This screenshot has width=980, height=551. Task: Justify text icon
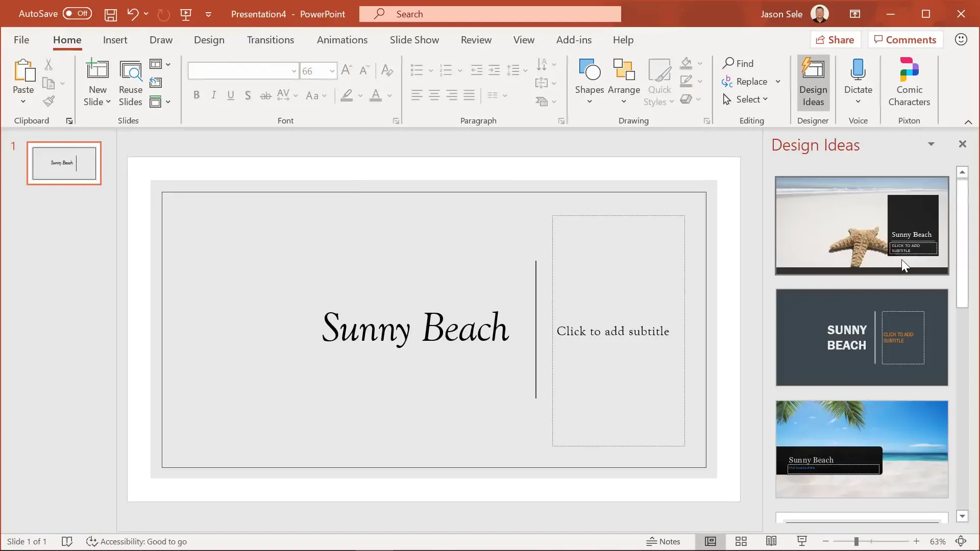[x=469, y=95]
